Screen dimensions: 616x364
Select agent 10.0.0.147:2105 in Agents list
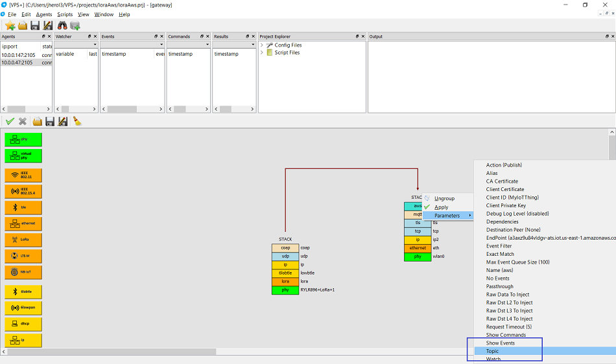click(18, 55)
